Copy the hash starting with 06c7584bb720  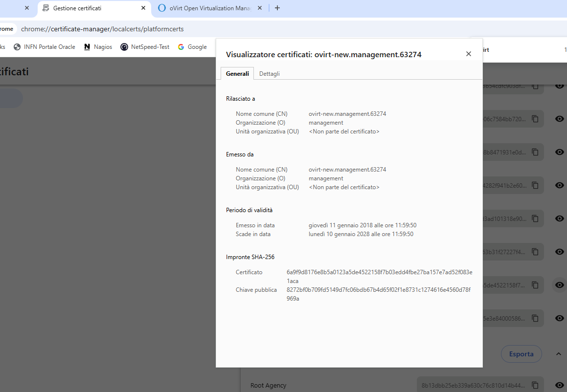pos(535,119)
